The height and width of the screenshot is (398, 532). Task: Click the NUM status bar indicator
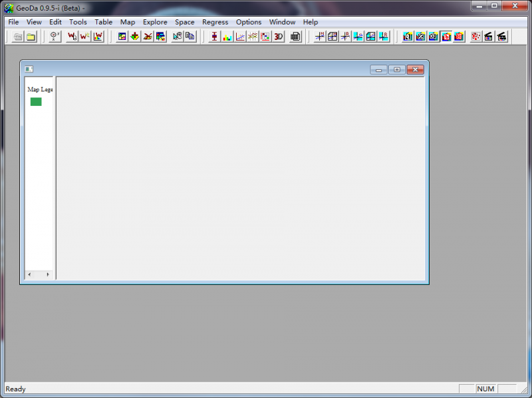pos(485,389)
